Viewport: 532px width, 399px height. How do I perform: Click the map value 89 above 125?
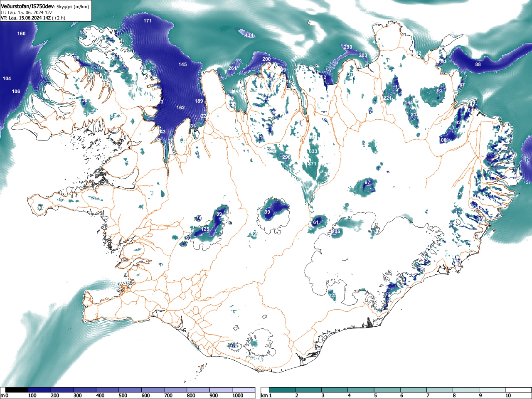click(x=219, y=214)
